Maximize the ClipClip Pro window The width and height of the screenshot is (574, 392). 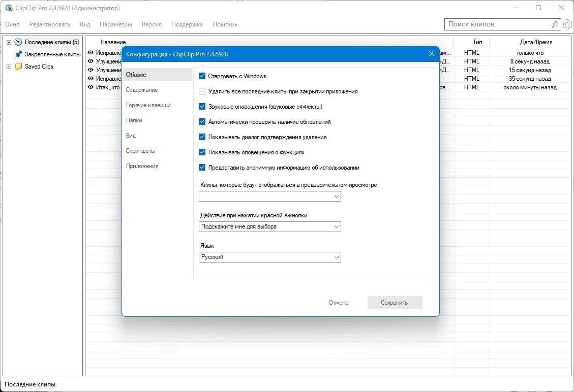538,8
